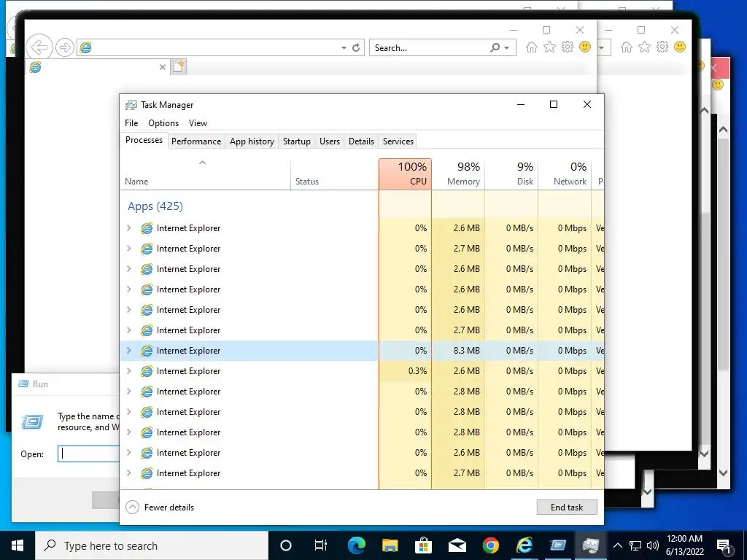
Task: Switch to the Services tab
Action: coord(398,141)
